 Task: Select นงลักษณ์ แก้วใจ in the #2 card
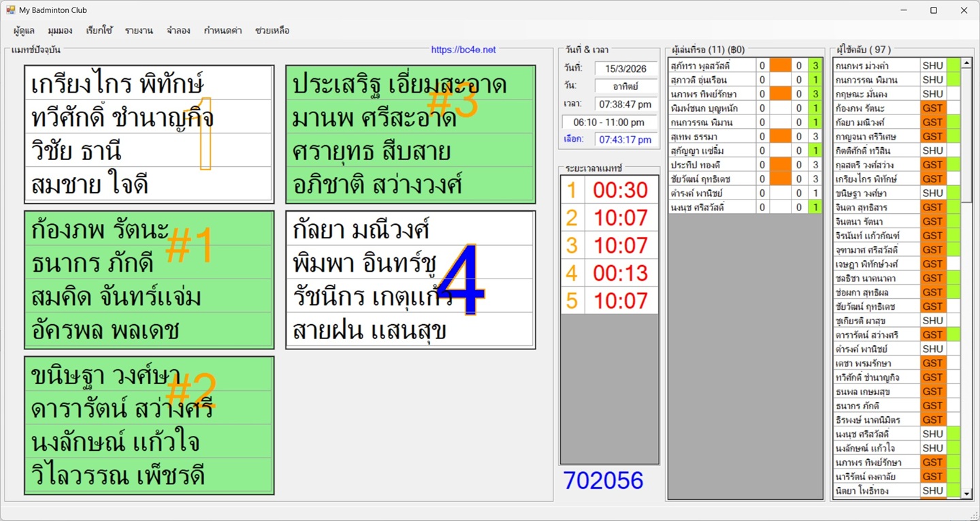pos(149,442)
